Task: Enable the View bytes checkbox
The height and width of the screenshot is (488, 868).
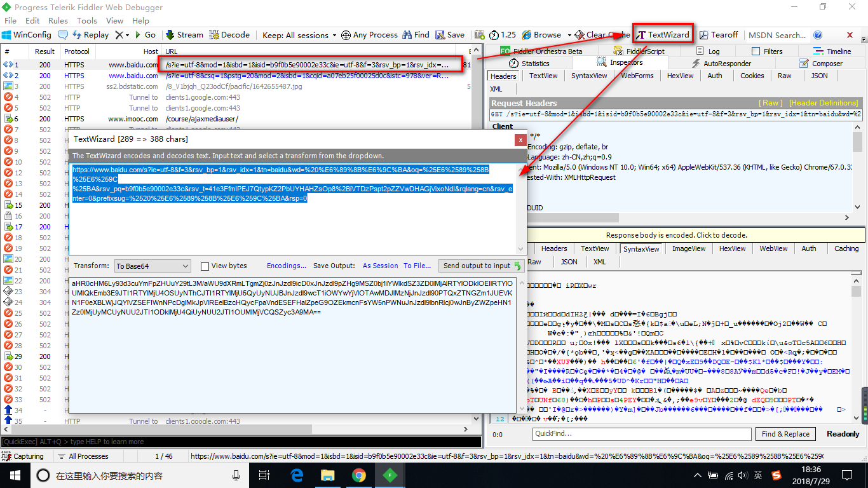Action: click(205, 266)
